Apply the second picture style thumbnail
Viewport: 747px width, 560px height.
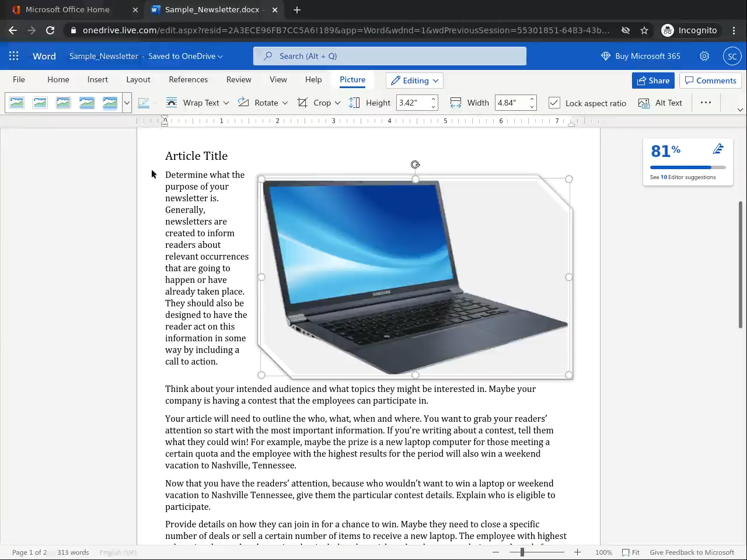coord(40,103)
